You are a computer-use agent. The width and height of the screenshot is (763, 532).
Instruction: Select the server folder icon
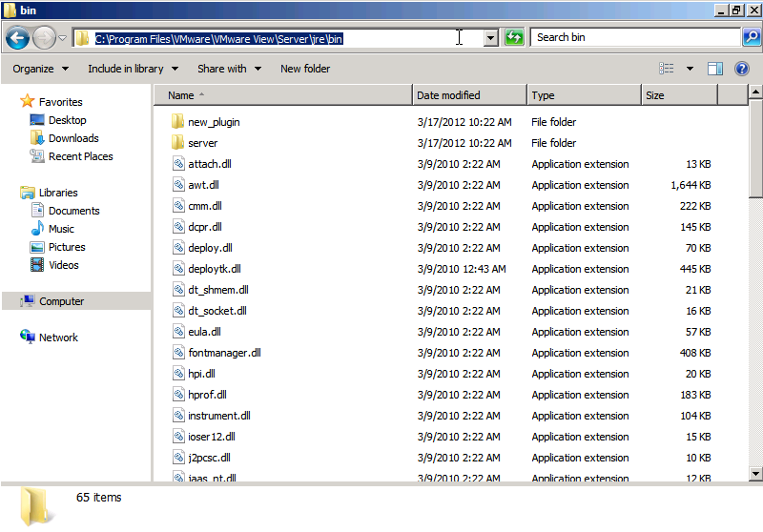point(177,142)
